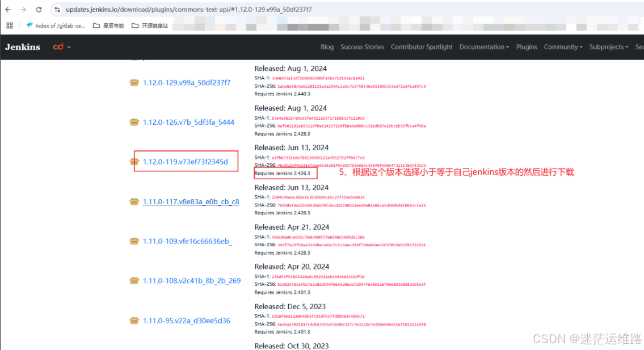Screen dimensions: 644x350
Task: Click SHA-256 hash of 1.11.0-108 version
Action: (x=352, y=284)
